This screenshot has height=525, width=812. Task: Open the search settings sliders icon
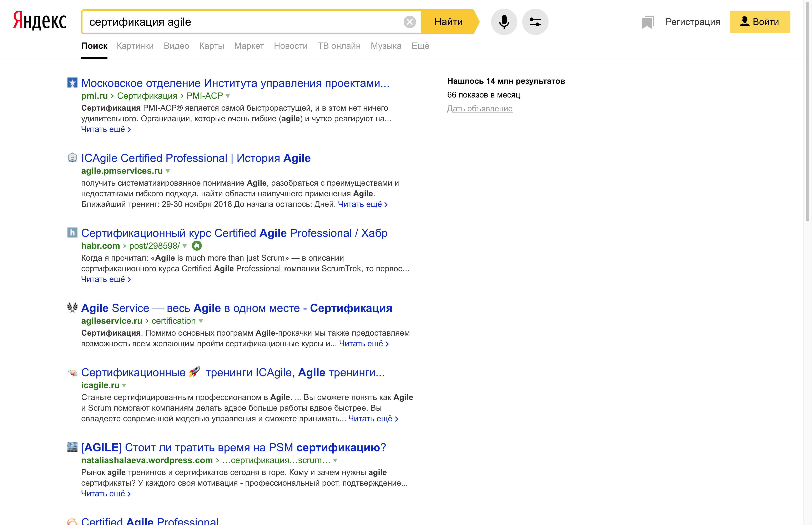[x=535, y=22]
